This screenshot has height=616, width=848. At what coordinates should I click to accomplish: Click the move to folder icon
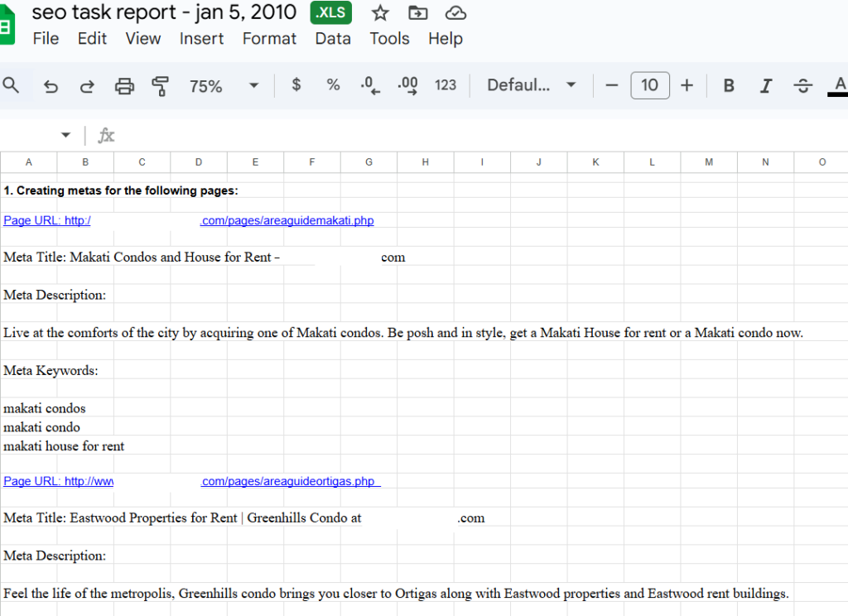[418, 13]
